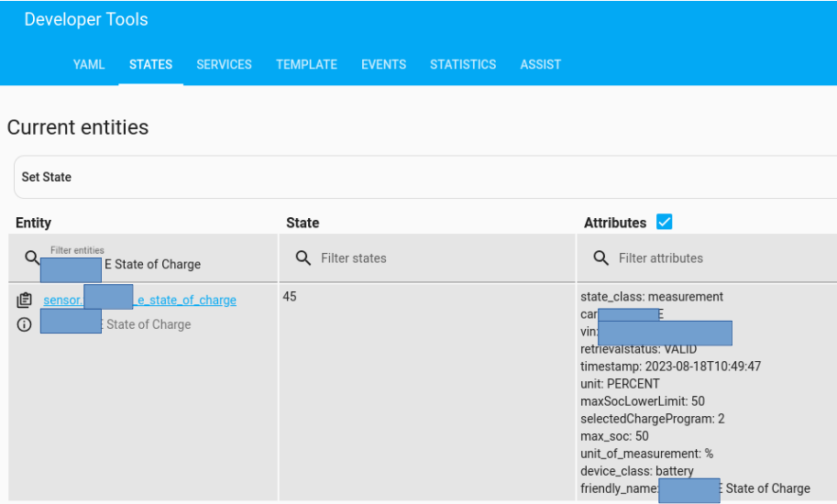Switch to the ASSIST tab
The width and height of the screenshot is (837, 504).
[540, 64]
